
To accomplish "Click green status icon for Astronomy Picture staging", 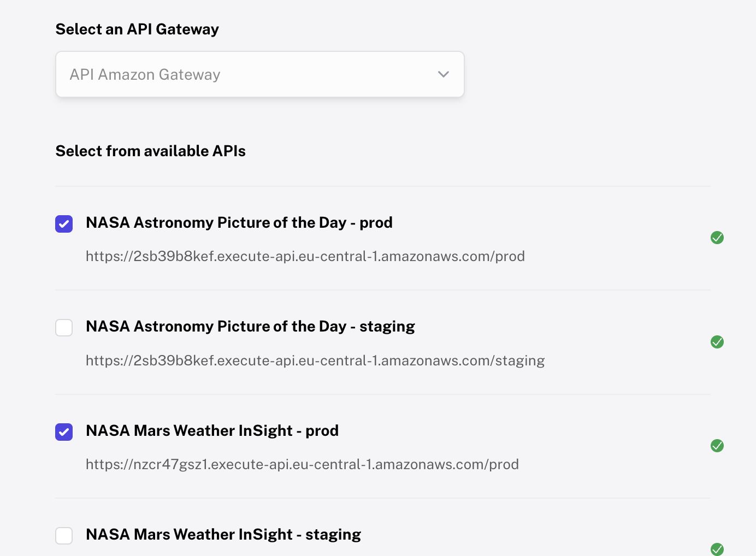I will coord(717,342).
